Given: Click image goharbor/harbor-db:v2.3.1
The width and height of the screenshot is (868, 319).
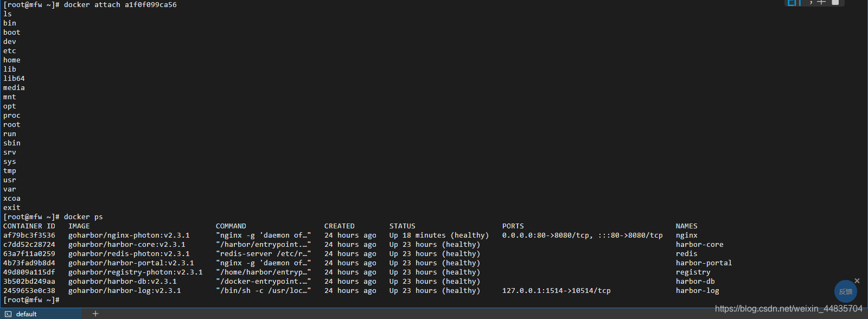Looking at the screenshot, I should click(123, 282).
